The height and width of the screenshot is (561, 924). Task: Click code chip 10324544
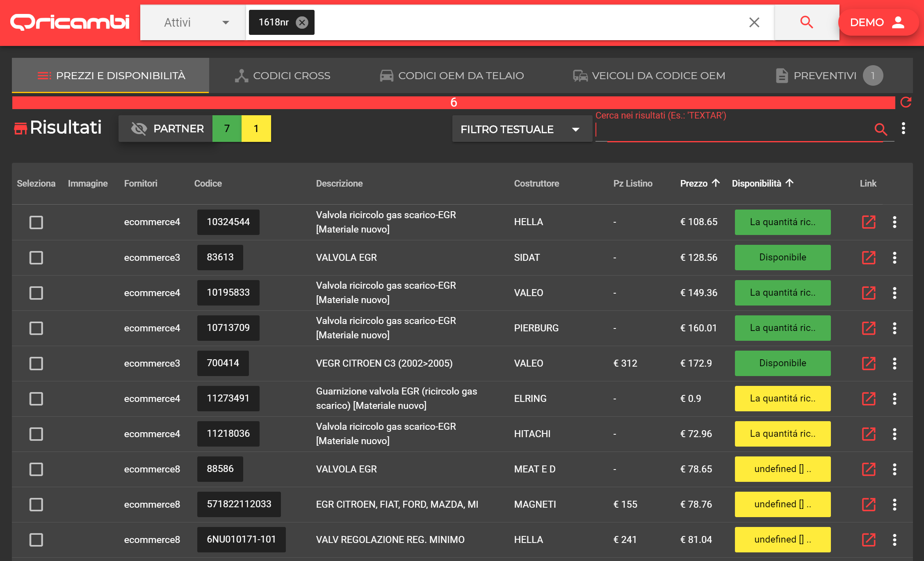pos(228,222)
